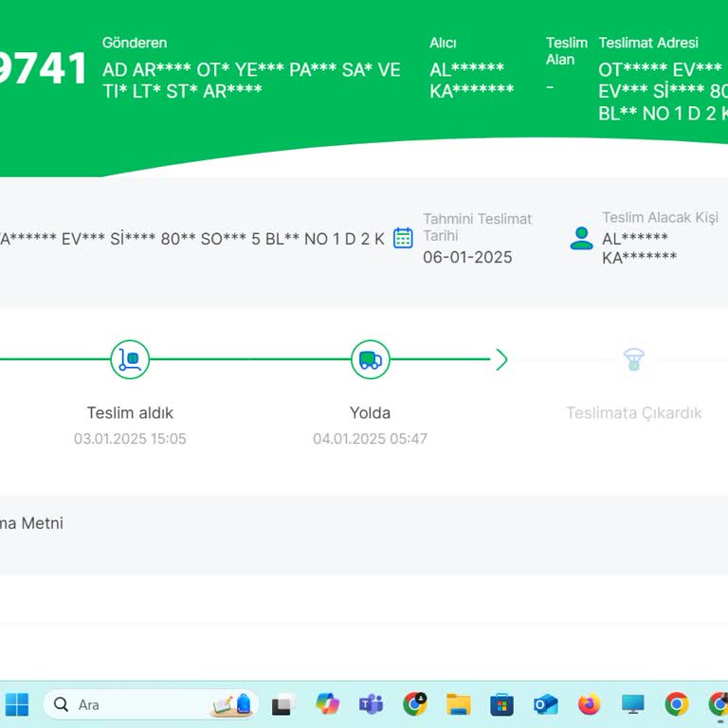
Task: Open Microsoft Teams from the taskbar
Action: click(371, 704)
